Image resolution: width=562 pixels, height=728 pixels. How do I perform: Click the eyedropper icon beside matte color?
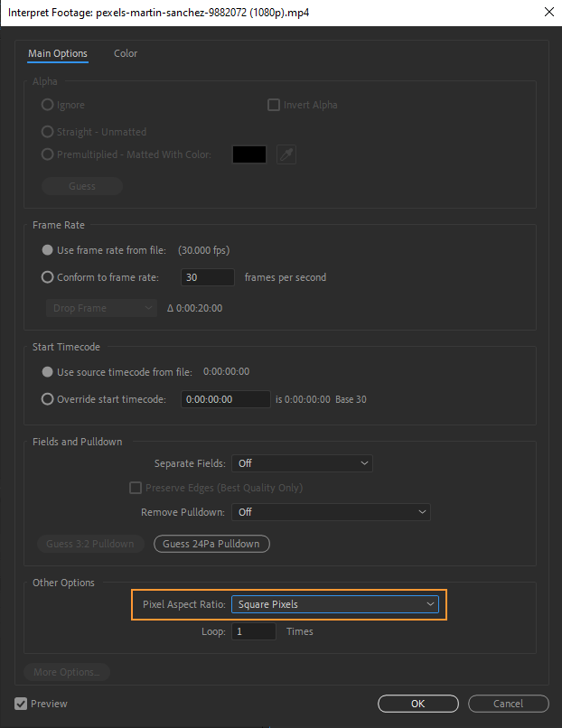point(286,154)
